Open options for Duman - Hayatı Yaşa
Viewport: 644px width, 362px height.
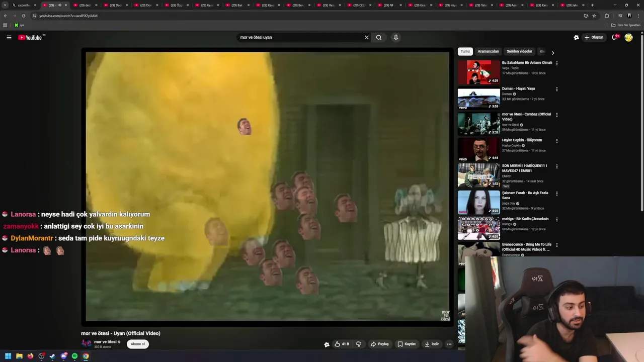(556, 89)
